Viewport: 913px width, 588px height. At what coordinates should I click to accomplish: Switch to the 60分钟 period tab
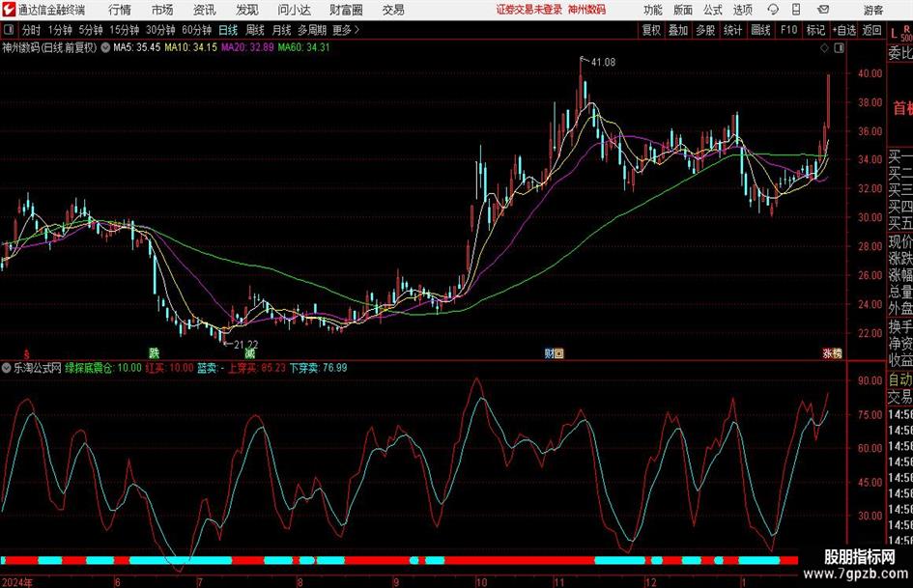[197, 30]
